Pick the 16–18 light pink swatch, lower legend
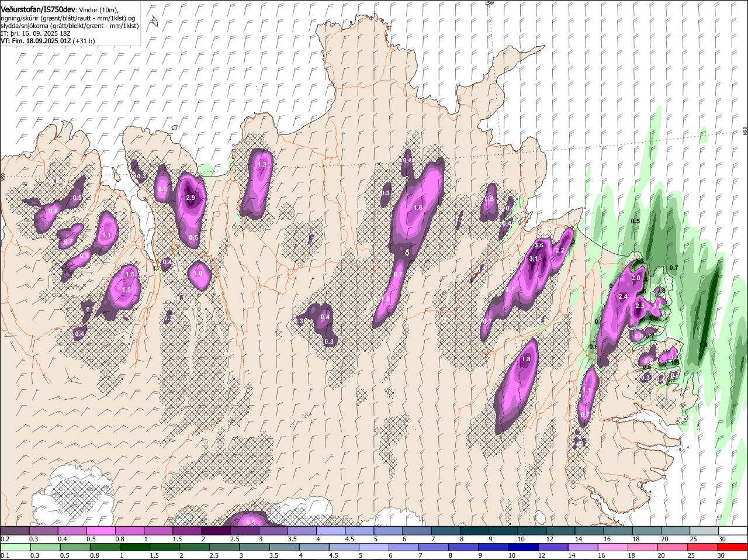This screenshot has width=748, height=560. pos(614,547)
